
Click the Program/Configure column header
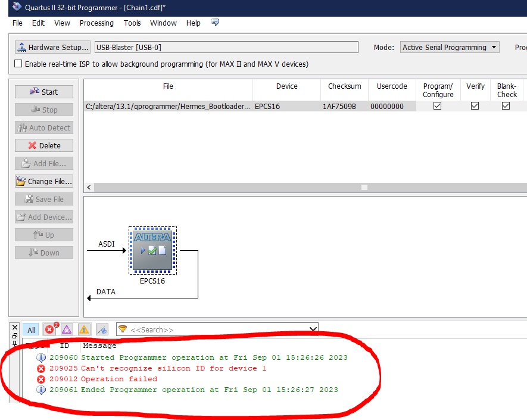[x=438, y=90]
